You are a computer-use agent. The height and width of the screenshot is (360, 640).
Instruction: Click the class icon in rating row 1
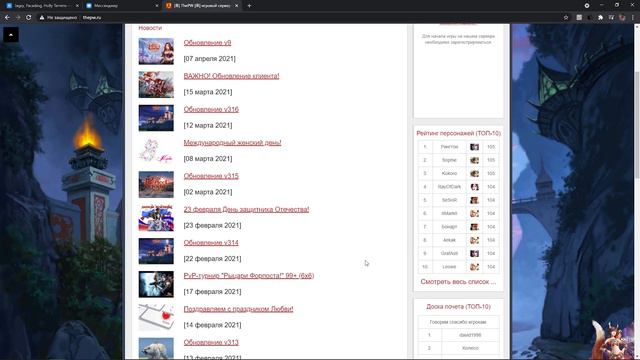coord(474,147)
